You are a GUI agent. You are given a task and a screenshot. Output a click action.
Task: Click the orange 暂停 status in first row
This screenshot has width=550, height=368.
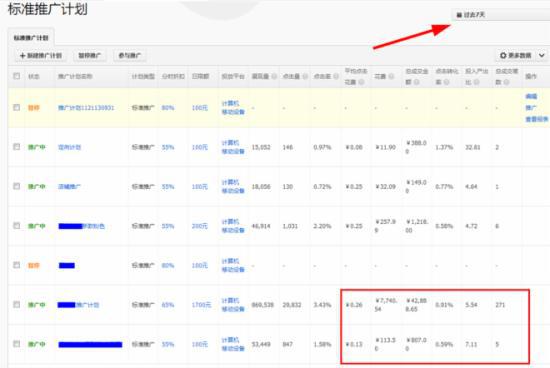(34, 108)
